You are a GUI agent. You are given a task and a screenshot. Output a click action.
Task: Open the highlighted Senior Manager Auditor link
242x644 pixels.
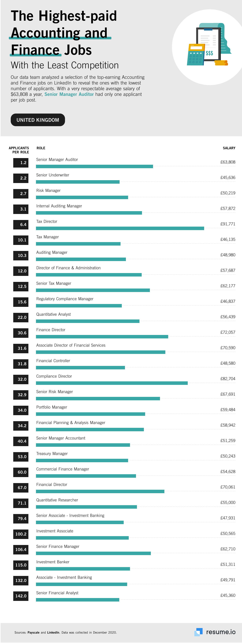pos(69,94)
